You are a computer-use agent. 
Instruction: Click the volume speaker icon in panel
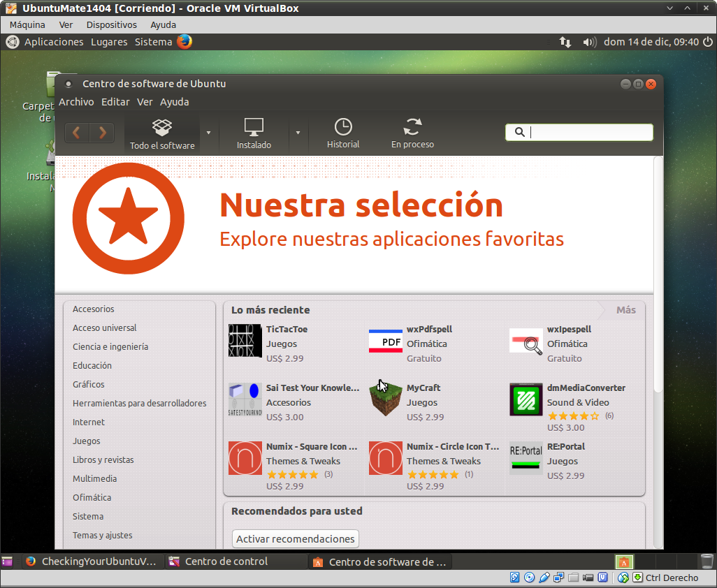pos(588,42)
